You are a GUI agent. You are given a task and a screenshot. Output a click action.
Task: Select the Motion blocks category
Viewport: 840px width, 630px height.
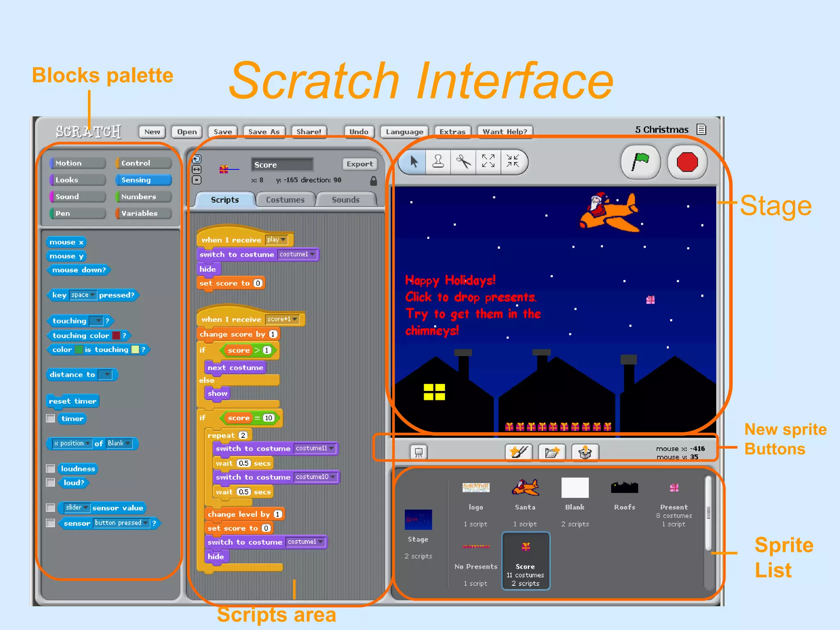pyautogui.click(x=77, y=163)
